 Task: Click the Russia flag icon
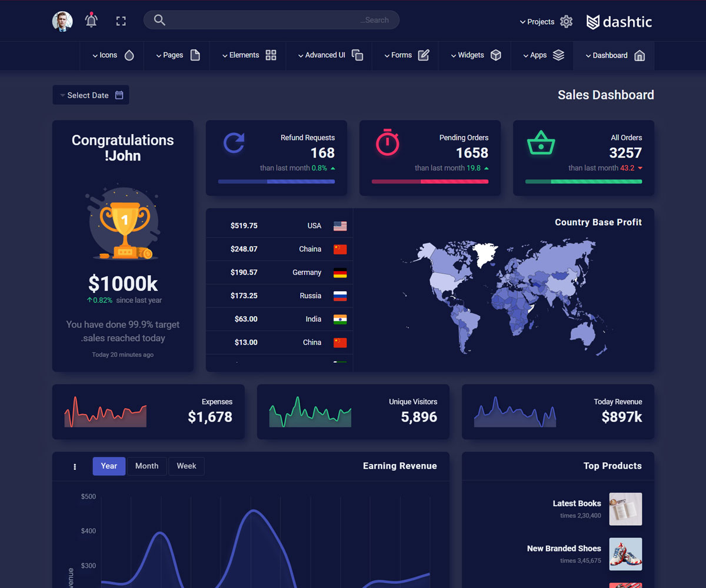click(x=340, y=296)
